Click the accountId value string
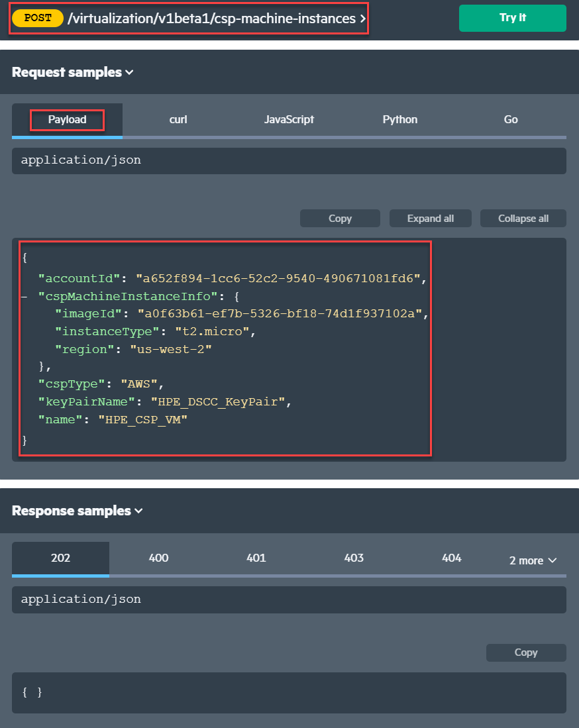579x728 pixels. pos(278,279)
